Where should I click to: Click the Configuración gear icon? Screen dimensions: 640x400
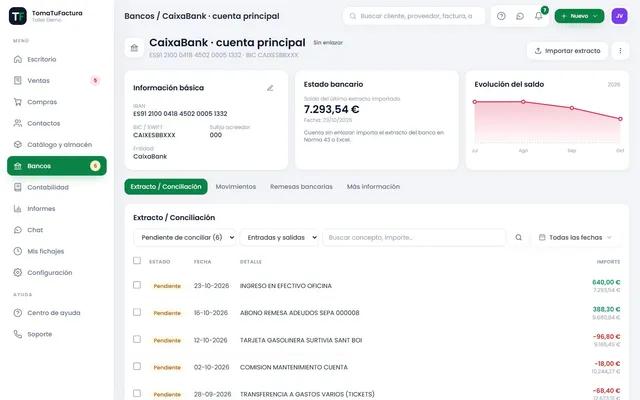point(18,272)
